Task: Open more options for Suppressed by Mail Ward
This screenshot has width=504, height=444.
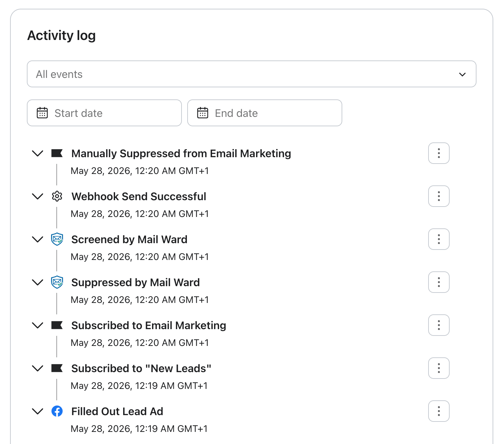Action: click(x=439, y=282)
